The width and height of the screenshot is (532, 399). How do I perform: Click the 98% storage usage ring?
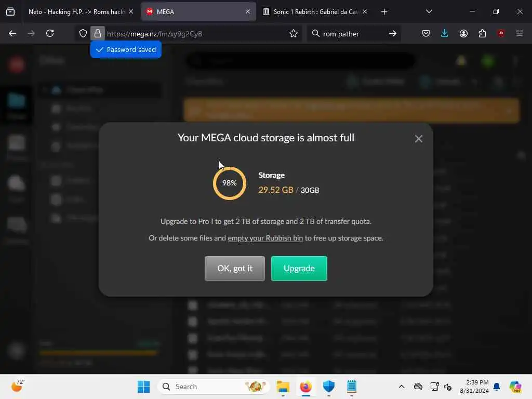click(229, 183)
